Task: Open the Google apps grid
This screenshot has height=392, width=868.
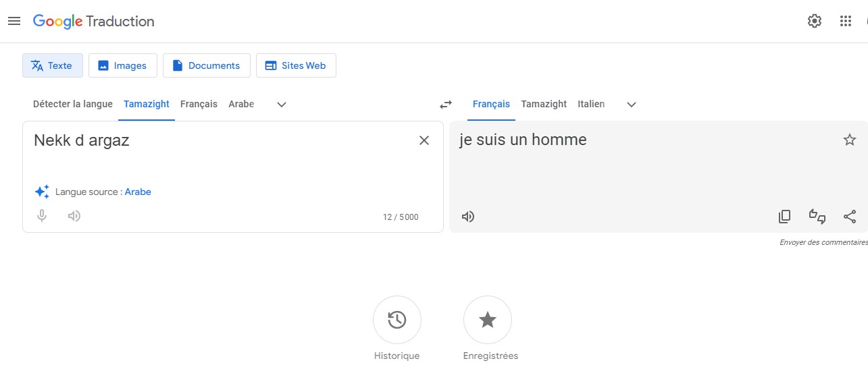Action: click(846, 21)
